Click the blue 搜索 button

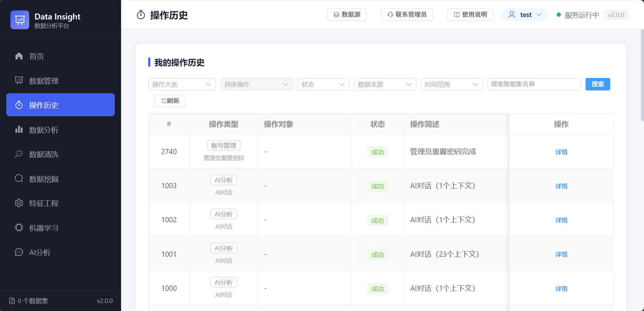pos(598,84)
